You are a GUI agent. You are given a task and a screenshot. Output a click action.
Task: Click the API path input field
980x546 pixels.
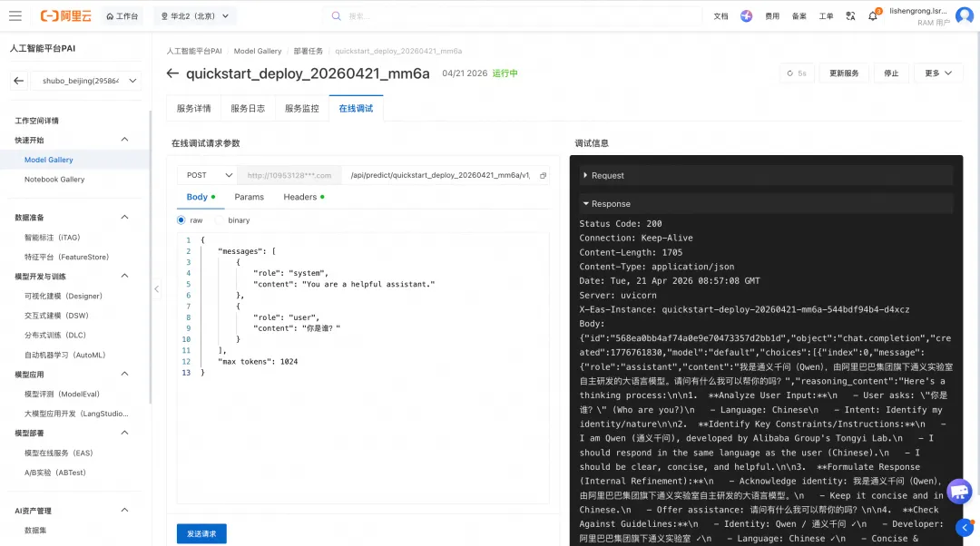click(440, 176)
